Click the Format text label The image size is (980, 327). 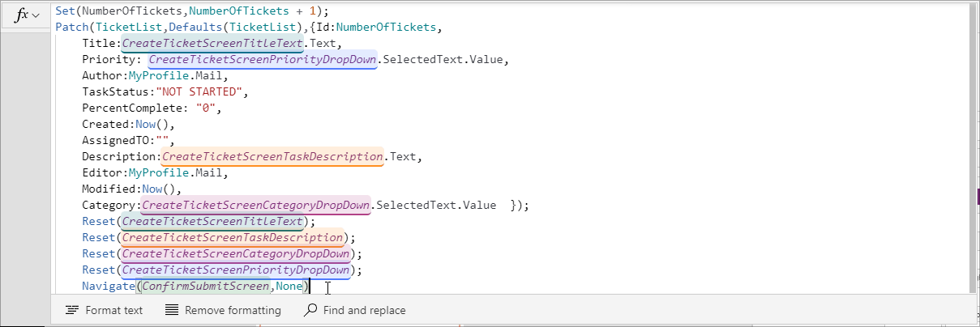click(113, 310)
